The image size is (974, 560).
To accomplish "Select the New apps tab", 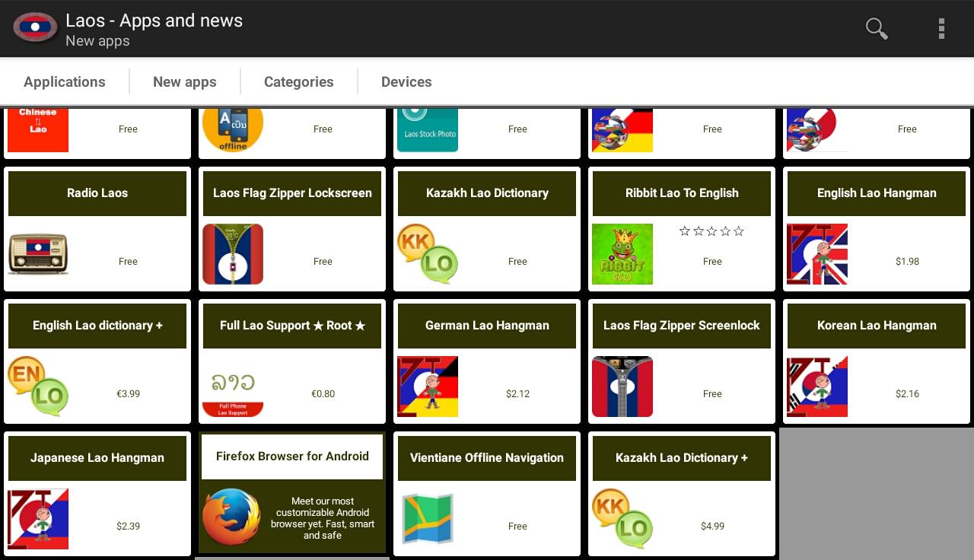I will pos(185,81).
